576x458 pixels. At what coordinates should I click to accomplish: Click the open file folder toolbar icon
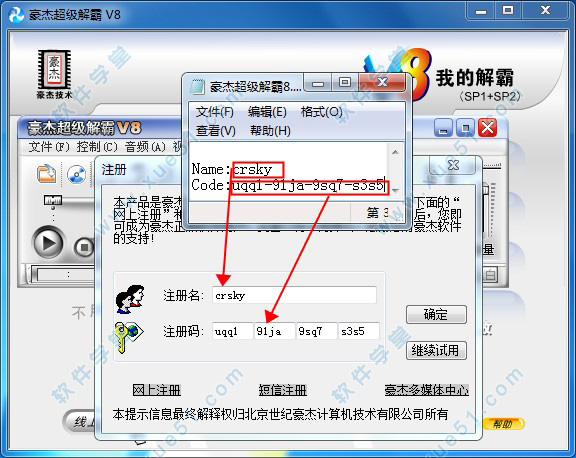tap(46, 173)
